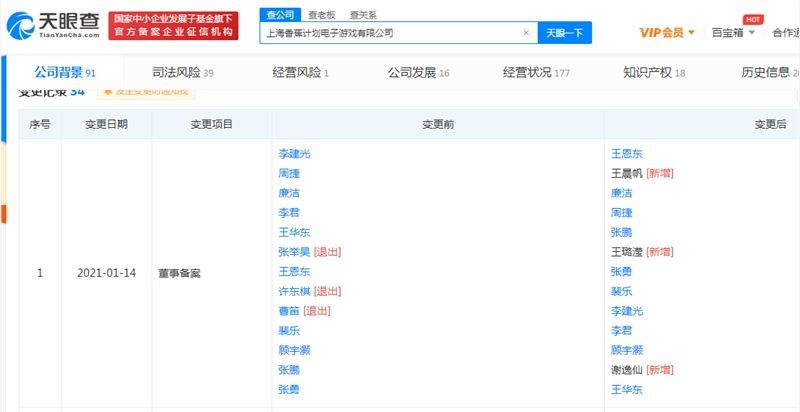
Task: Click 王恩东 in the 变更前 column
Action: coord(294,272)
